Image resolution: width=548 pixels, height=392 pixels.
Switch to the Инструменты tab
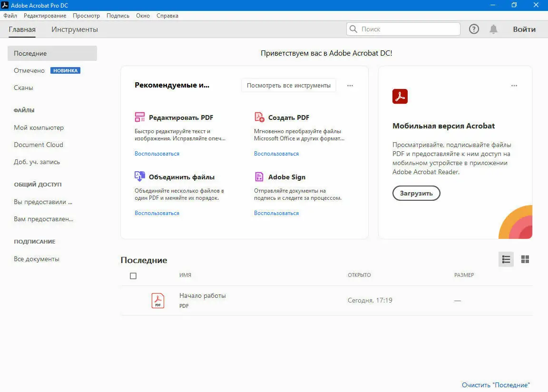coord(74,29)
